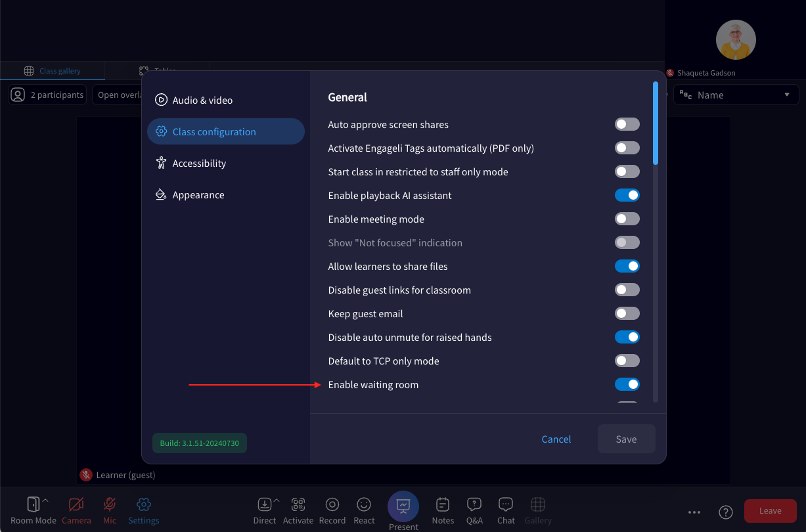Click the Activate tags icon
Image resolution: width=806 pixels, height=532 pixels.
[x=298, y=504]
